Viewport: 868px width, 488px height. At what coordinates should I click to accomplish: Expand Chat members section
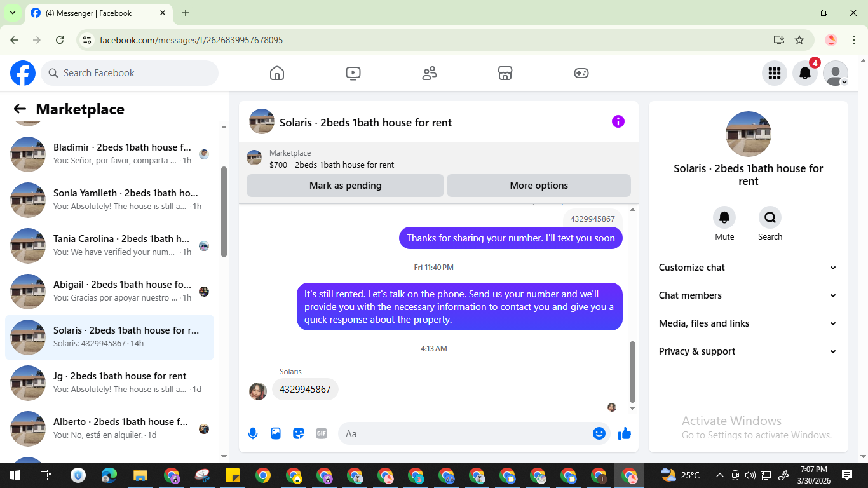(748, 295)
